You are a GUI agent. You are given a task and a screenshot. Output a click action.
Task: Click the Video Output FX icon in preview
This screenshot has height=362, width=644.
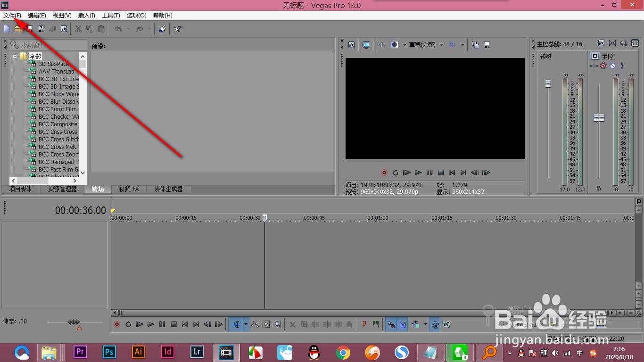[x=381, y=45]
